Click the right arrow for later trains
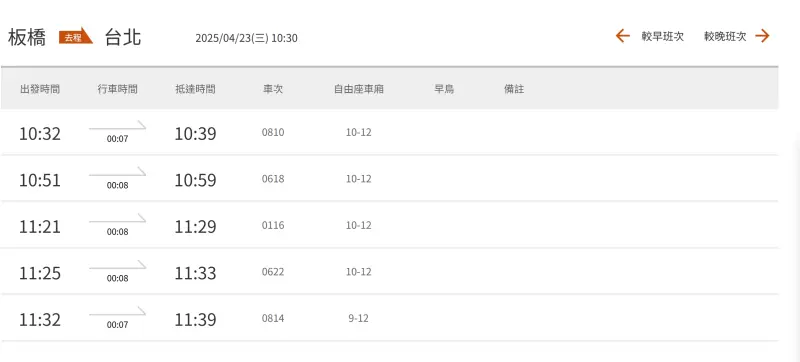800x362 pixels. click(762, 36)
